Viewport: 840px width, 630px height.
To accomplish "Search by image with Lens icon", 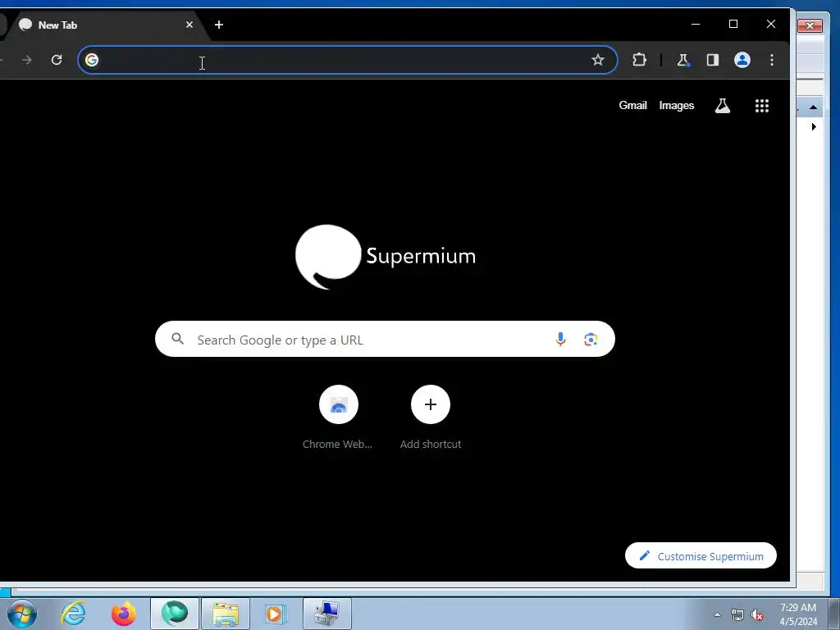I will click(591, 339).
